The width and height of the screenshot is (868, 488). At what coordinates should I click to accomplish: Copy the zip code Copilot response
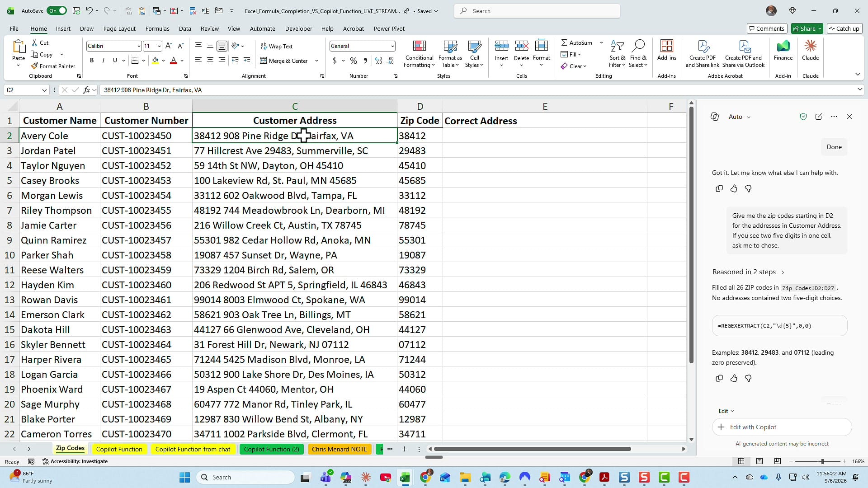tap(719, 378)
